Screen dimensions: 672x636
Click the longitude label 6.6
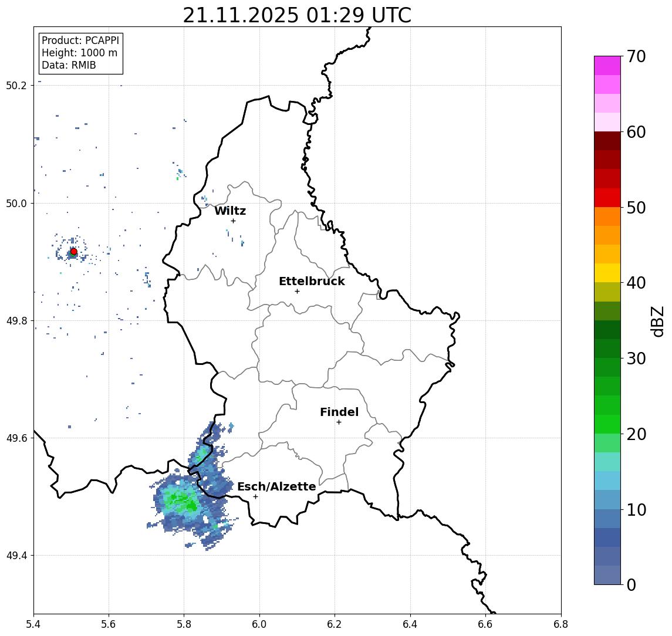tap(485, 624)
